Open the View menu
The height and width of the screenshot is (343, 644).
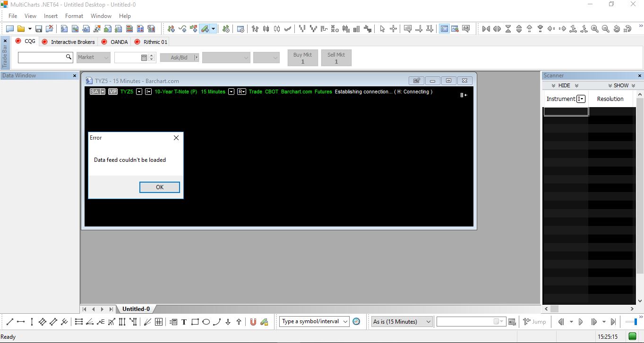tap(30, 16)
